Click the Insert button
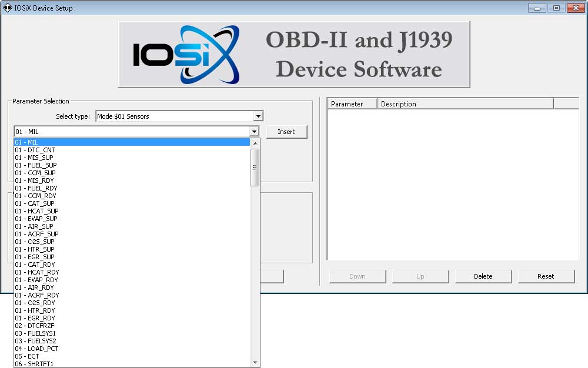Image resolution: width=588 pixels, height=368 pixels. coord(286,132)
